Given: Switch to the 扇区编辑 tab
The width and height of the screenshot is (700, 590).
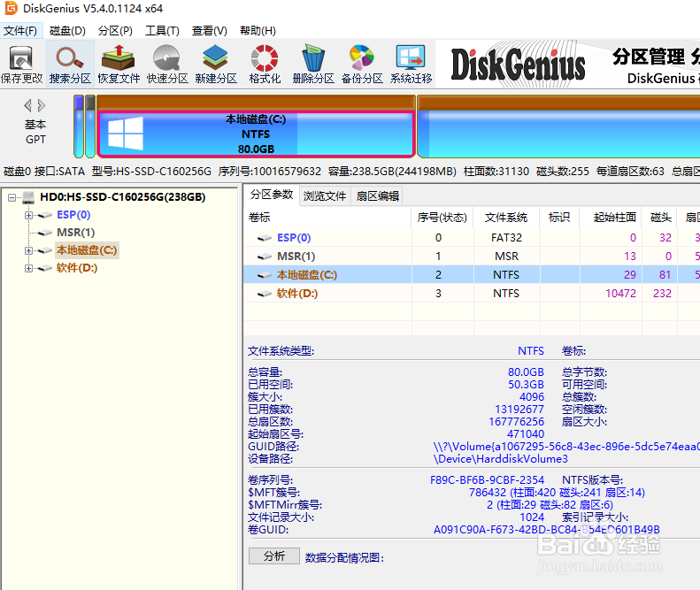Looking at the screenshot, I should pyautogui.click(x=377, y=195).
